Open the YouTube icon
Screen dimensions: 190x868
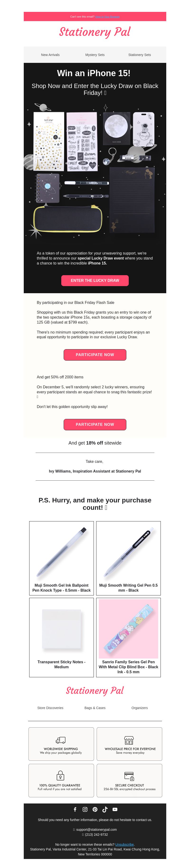pyautogui.click(x=115, y=809)
